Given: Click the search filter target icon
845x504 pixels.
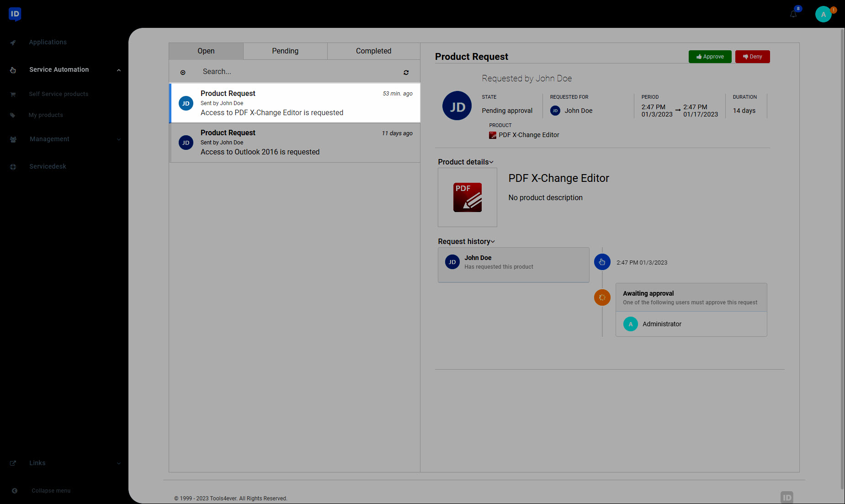Looking at the screenshot, I should point(183,72).
